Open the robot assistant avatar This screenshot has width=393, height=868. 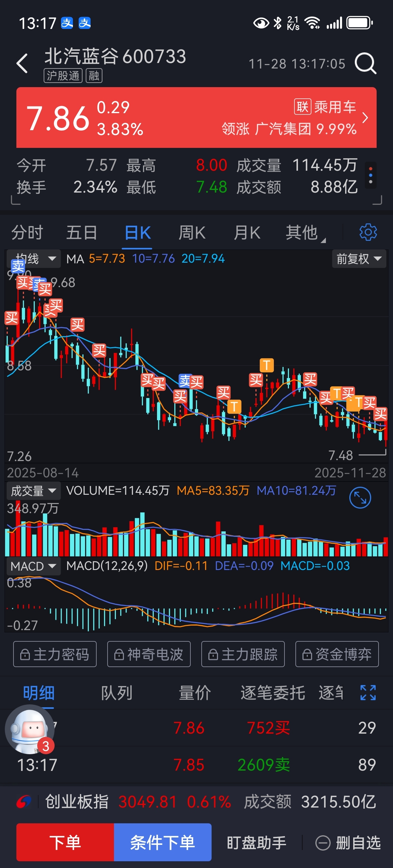30,729
